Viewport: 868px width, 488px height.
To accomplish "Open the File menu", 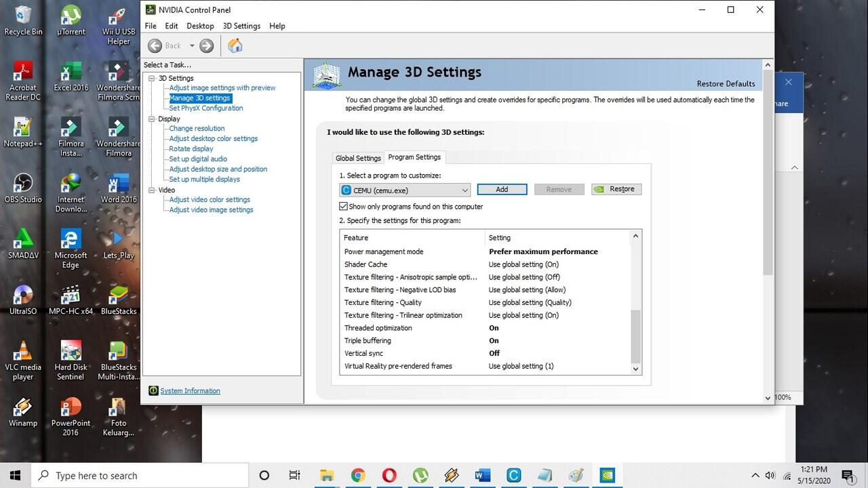I will 151,26.
